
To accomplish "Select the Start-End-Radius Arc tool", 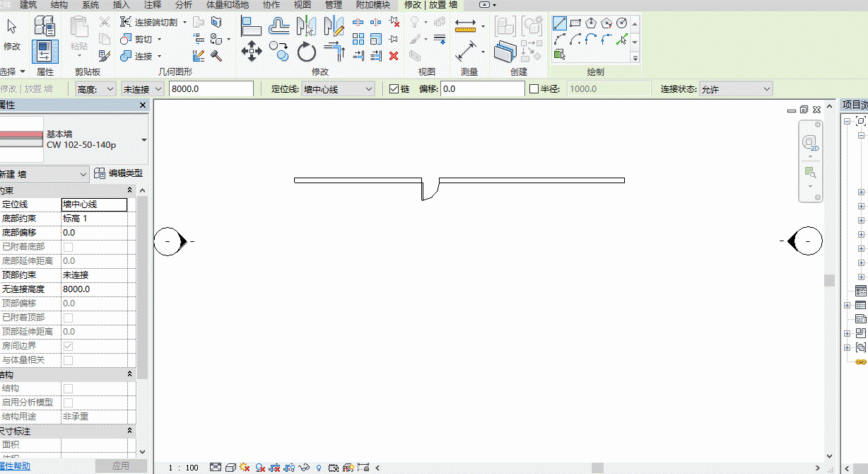I will coord(560,39).
